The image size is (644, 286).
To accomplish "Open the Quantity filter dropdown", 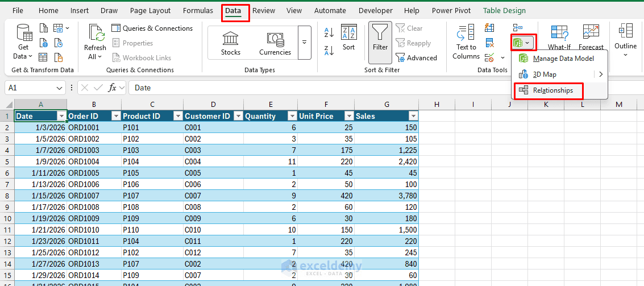I will [x=292, y=117].
